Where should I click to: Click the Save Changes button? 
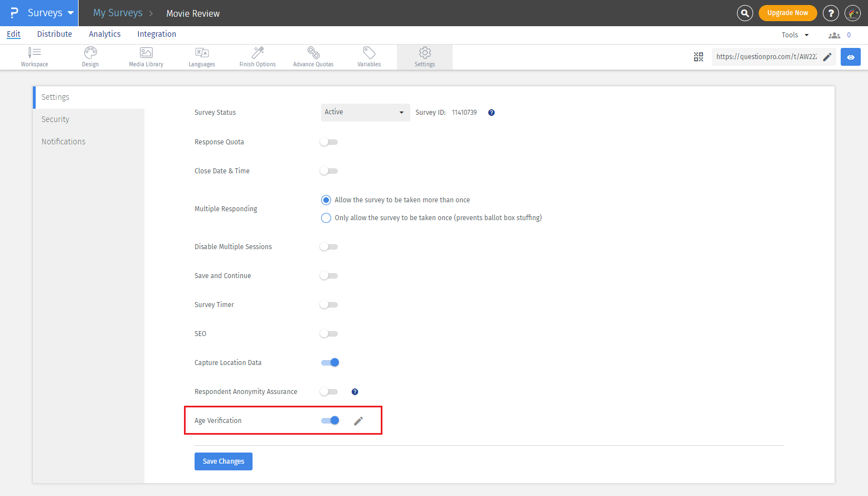click(224, 461)
